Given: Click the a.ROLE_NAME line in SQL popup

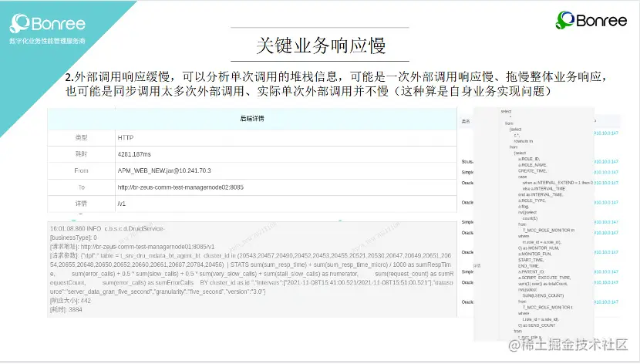Looking at the screenshot, I should click(x=532, y=165).
